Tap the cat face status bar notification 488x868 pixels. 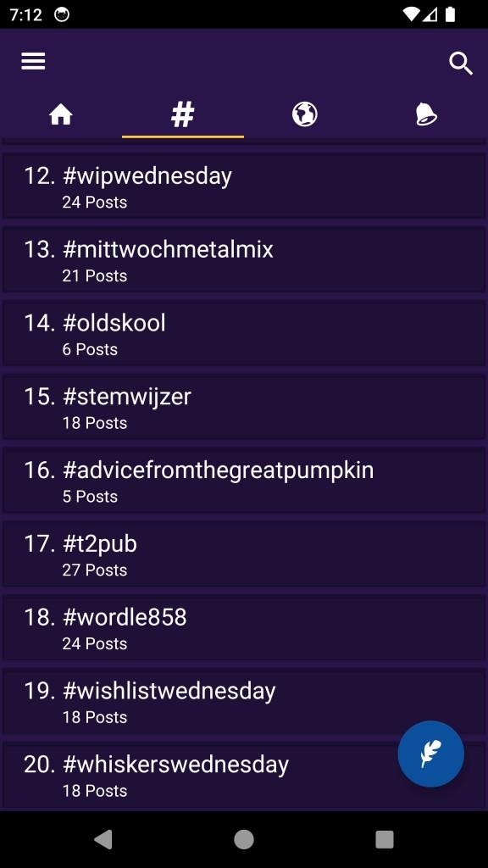click(x=62, y=14)
